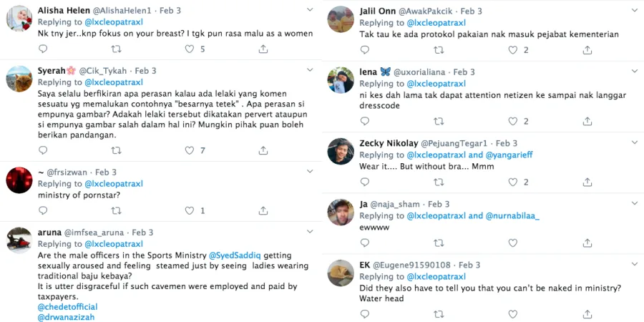
Task: Open more options for Alisha Helen's tweet
Action: click(x=309, y=9)
